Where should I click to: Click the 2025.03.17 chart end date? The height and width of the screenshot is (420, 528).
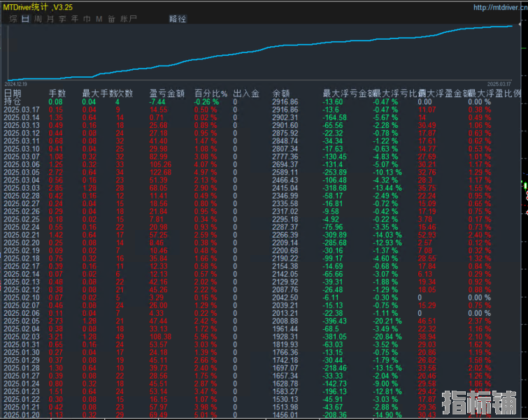[499, 84]
